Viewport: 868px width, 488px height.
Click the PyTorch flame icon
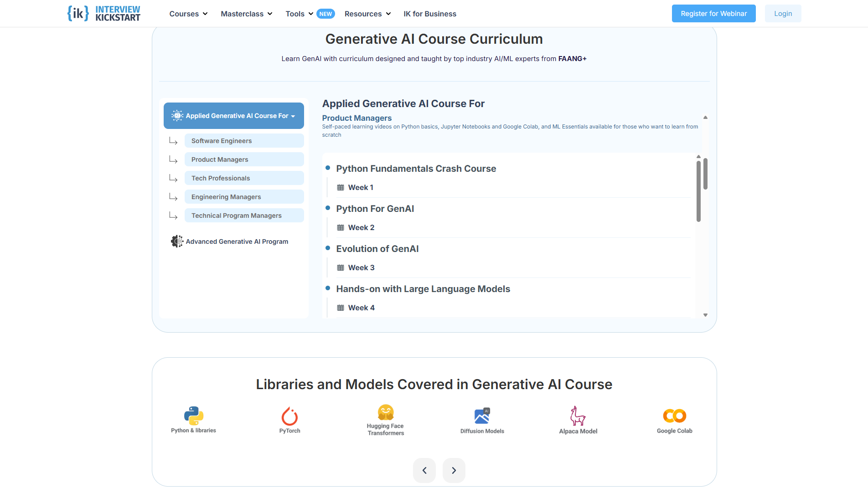click(x=289, y=416)
